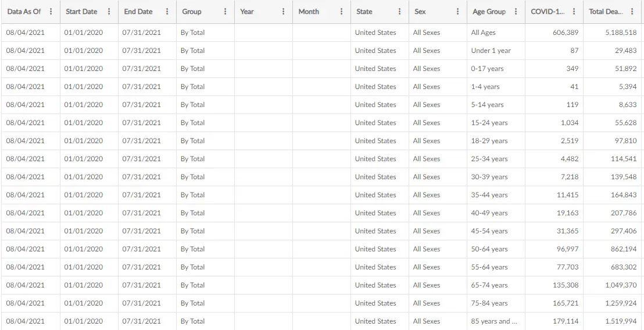Expand the Total Deaths column menu
Viewport: 644px width, 330px height.
pyautogui.click(x=632, y=12)
